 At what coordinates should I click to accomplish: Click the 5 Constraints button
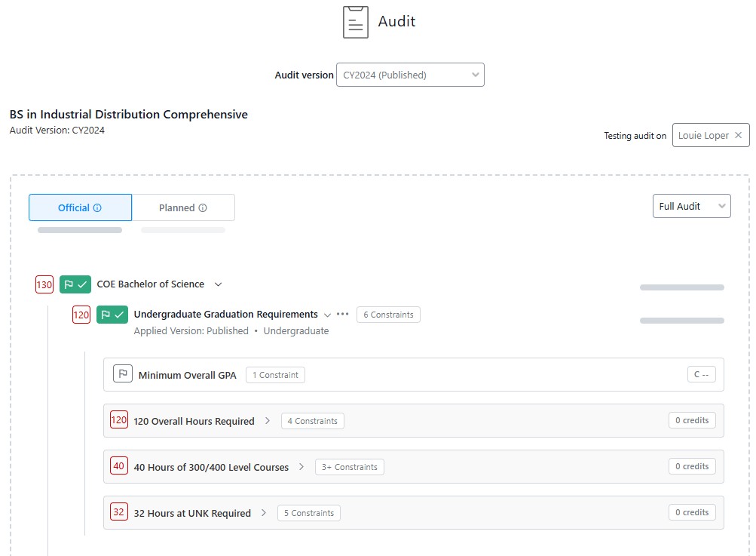[x=308, y=513]
